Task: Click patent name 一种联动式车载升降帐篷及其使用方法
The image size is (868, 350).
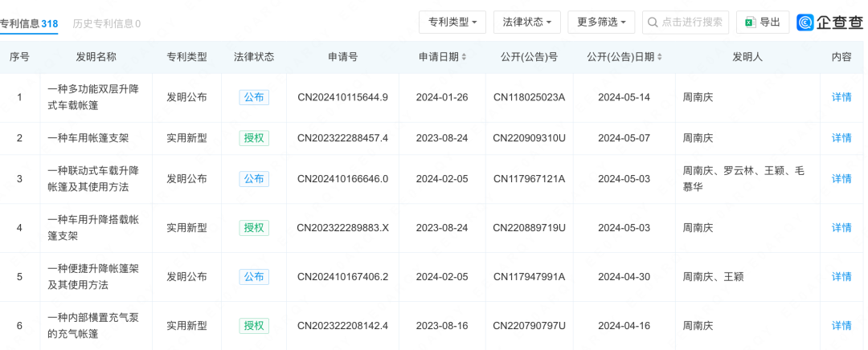Action: (x=93, y=178)
